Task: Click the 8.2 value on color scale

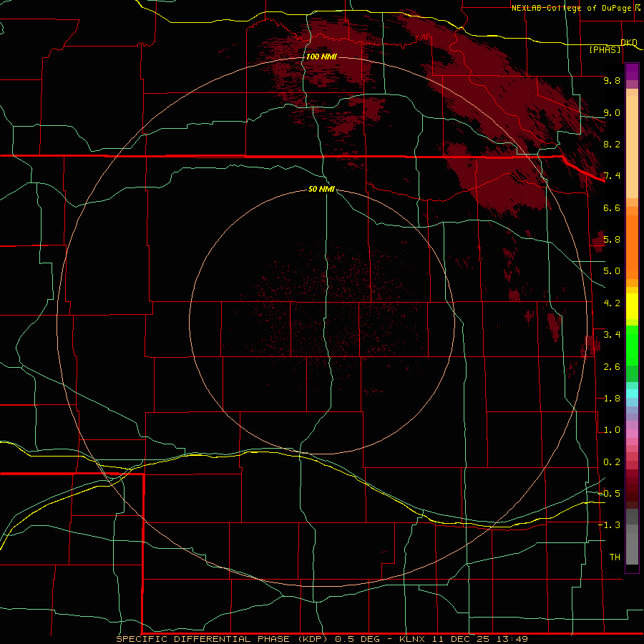Action: click(x=612, y=144)
